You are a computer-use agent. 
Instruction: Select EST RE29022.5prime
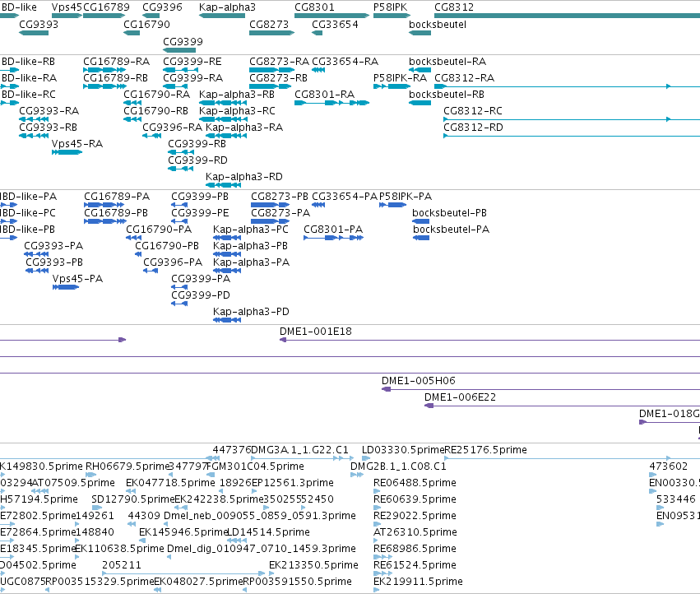[x=415, y=515]
